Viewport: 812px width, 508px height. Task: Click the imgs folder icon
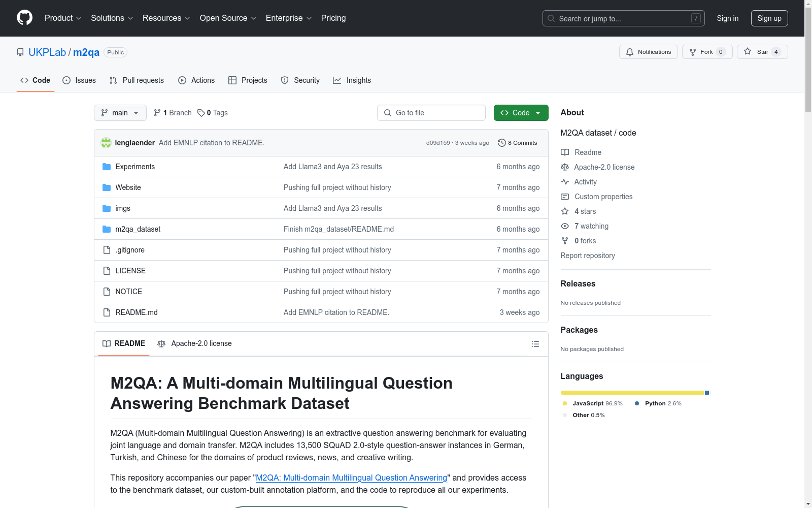(x=107, y=208)
